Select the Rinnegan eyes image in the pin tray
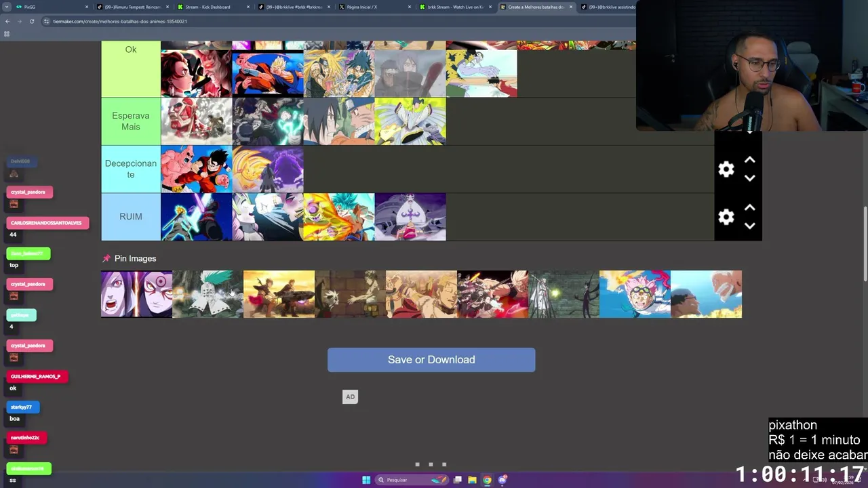Viewport: 868px width, 488px height. pos(136,294)
